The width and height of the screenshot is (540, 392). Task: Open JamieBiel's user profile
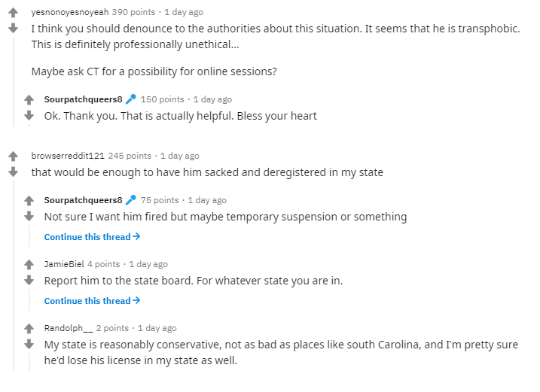click(64, 264)
